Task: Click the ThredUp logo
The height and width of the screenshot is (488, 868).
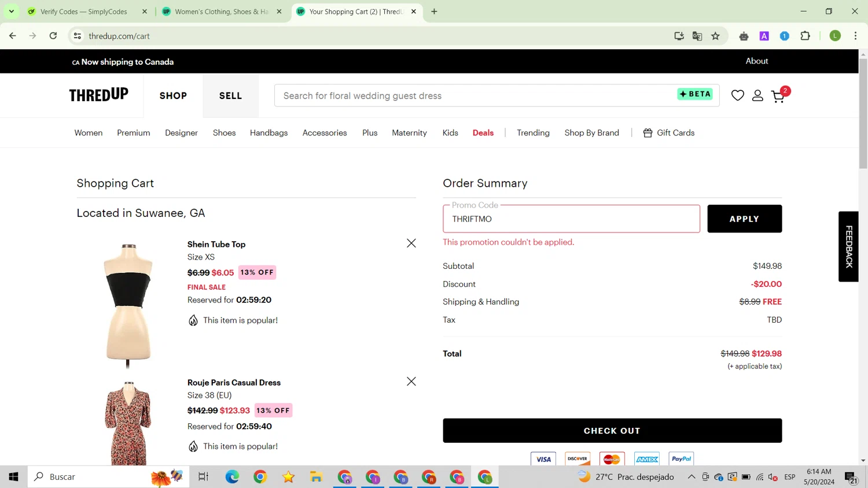Action: [x=99, y=95]
